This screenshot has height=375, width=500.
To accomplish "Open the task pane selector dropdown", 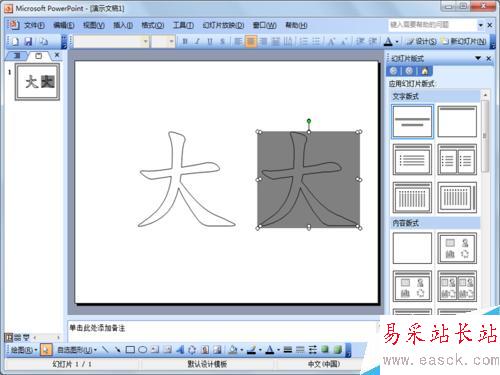I will click(478, 58).
